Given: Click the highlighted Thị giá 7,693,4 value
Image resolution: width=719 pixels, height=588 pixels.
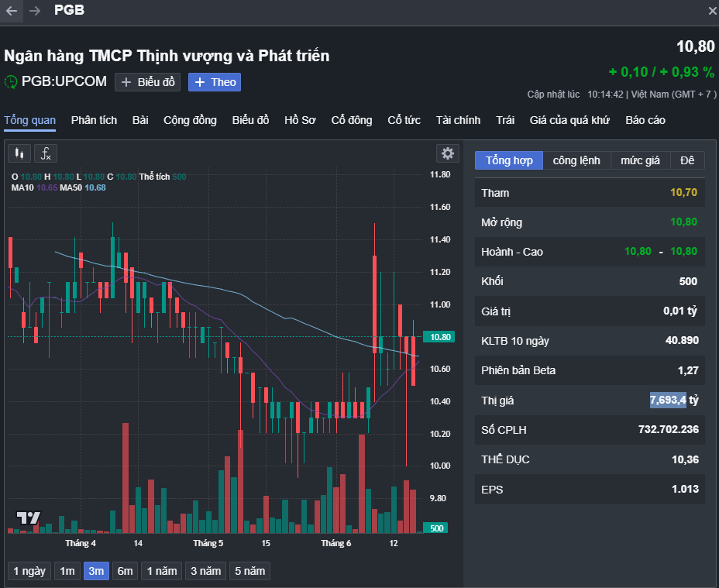Looking at the screenshot, I should pos(668,400).
